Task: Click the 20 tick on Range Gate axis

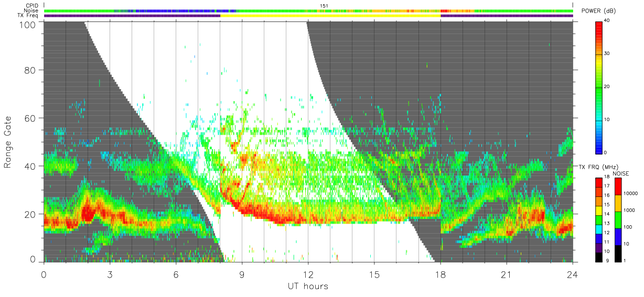Action: [x=30, y=214]
